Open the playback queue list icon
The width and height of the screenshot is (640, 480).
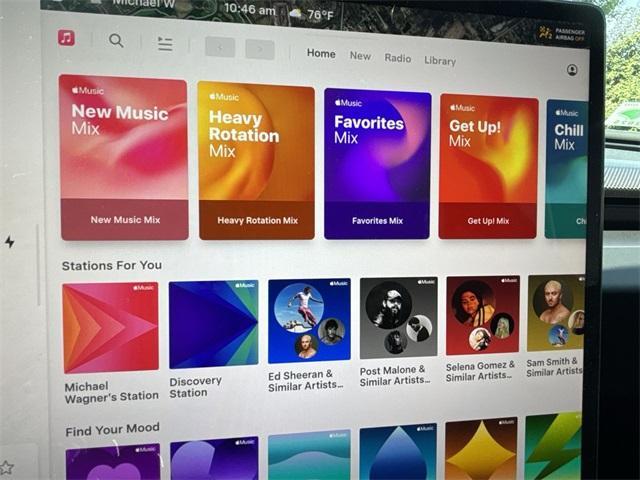pyautogui.click(x=165, y=44)
